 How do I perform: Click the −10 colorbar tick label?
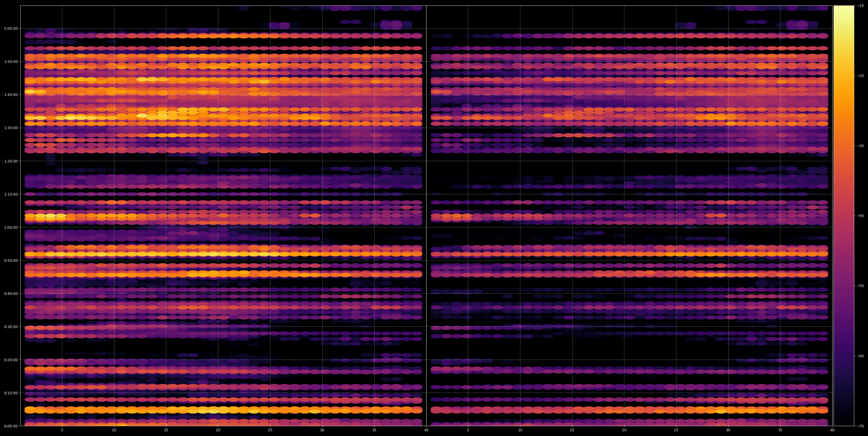860,6
